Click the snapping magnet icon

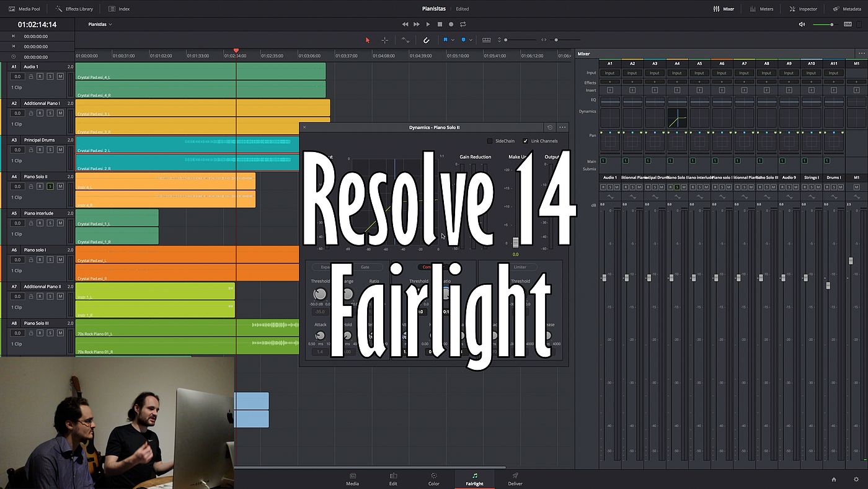pyautogui.click(x=426, y=40)
